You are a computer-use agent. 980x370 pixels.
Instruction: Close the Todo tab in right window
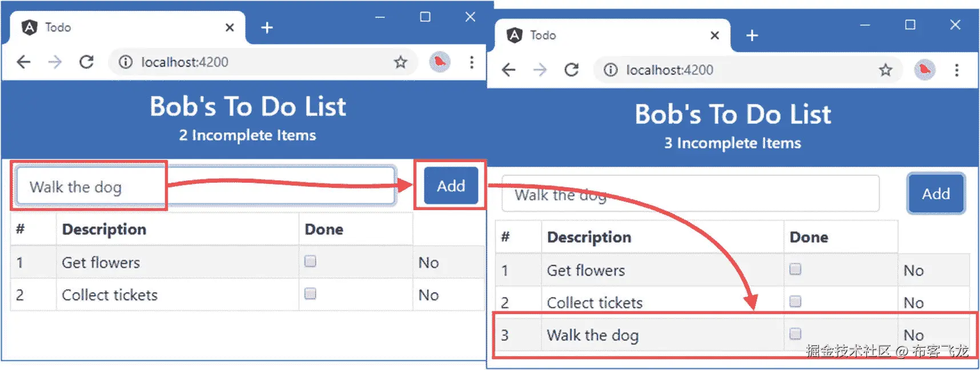(714, 35)
